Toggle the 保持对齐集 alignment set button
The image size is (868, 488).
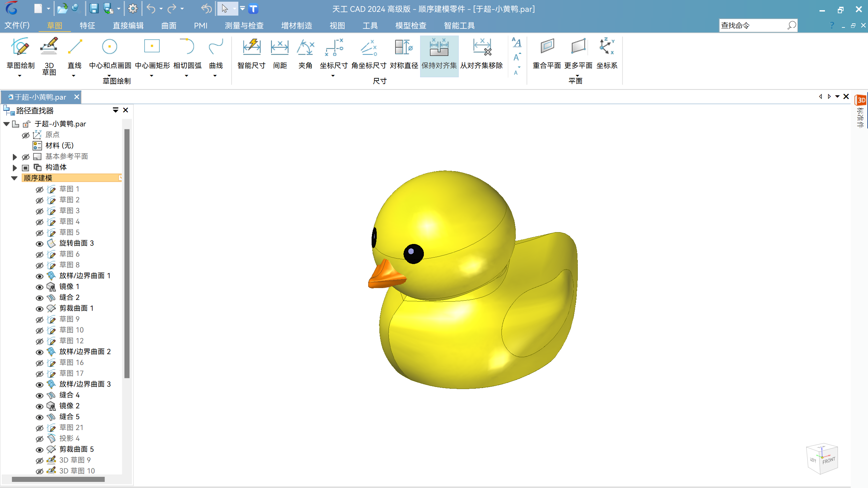tap(439, 56)
